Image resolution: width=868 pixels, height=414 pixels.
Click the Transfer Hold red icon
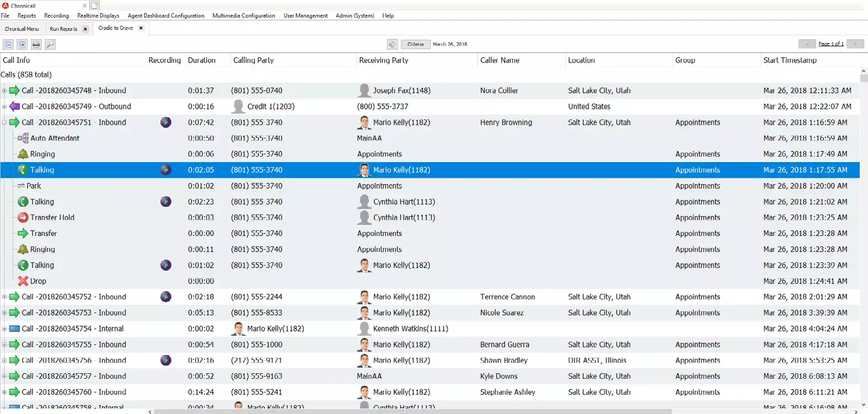tap(23, 218)
